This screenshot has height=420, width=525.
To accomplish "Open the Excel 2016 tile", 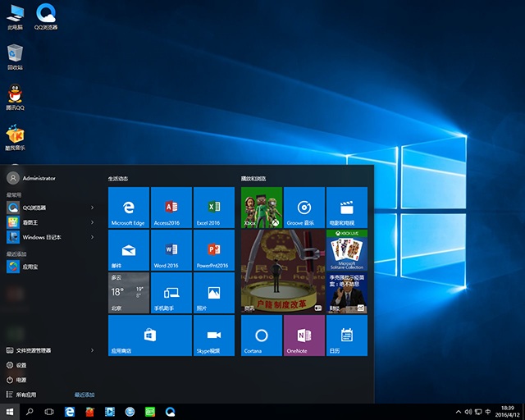I will pos(213,207).
